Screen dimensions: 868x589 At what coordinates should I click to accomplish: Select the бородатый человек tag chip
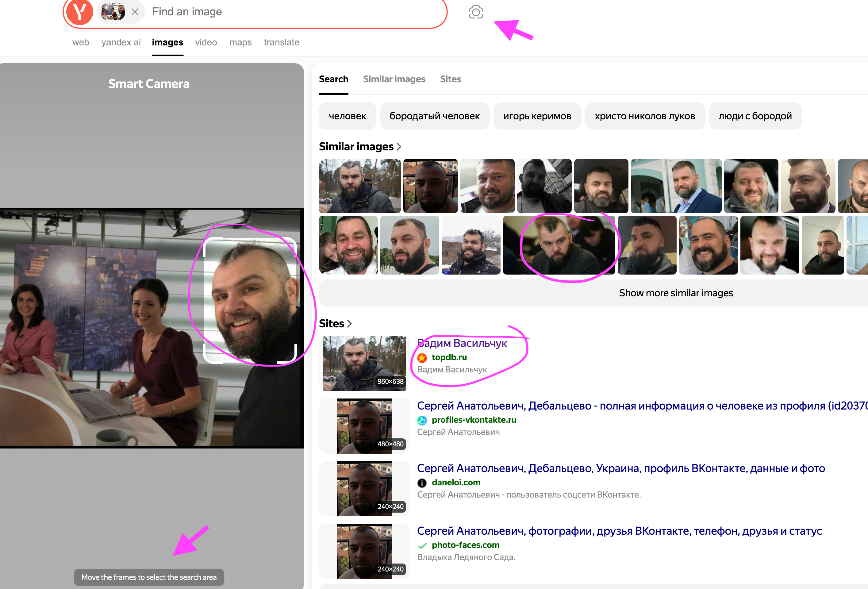point(434,116)
